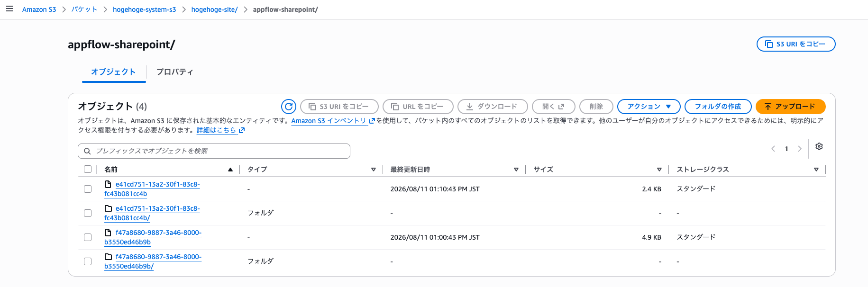This screenshot has width=868, height=287.
Task: Click the refresh objects icon button
Action: tap(289, 107)
